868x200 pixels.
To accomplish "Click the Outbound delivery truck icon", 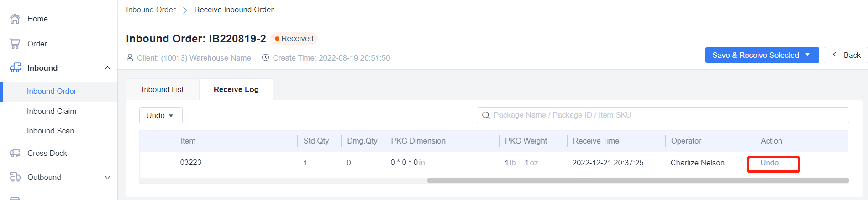I will pos(15,177).
